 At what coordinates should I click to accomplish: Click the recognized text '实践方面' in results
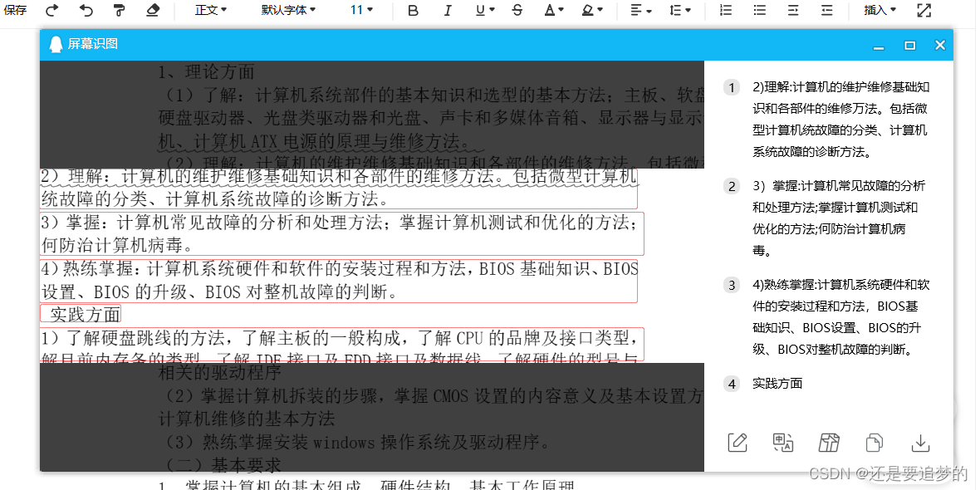click(777, 384)
